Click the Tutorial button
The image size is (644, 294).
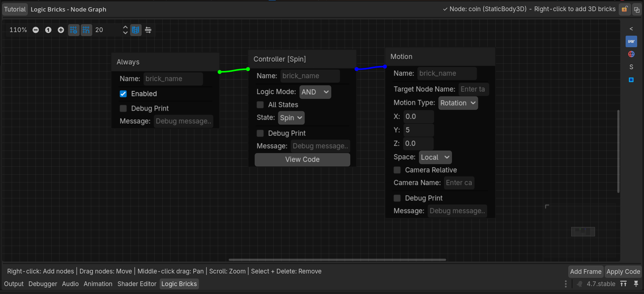15,9
